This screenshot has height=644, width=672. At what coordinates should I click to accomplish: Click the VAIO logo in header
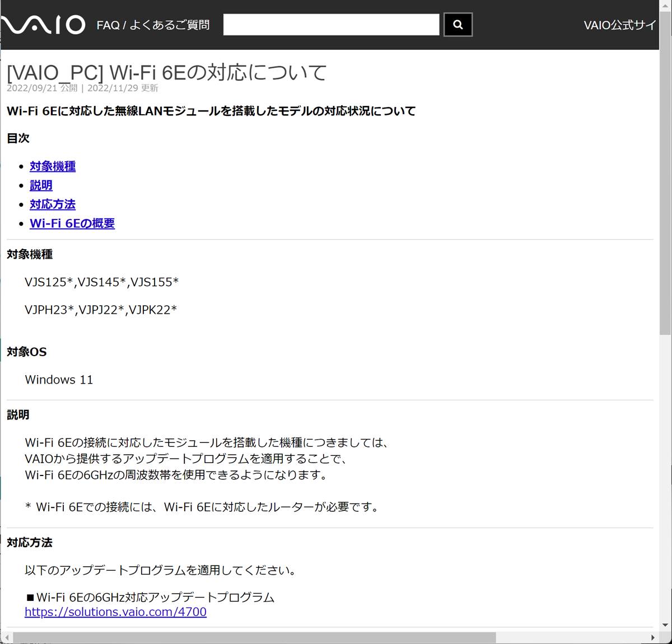(x=43, y=25)
